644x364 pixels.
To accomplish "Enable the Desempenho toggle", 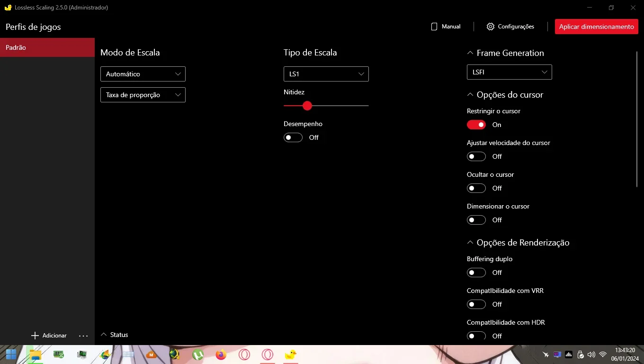I will pos(293,137).
